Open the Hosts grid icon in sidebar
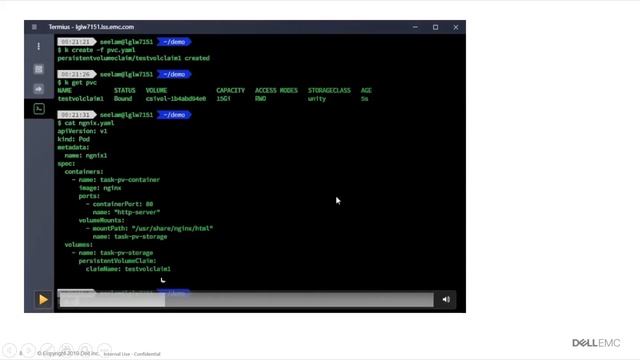The image size is (640, 360). click(39, 69)
